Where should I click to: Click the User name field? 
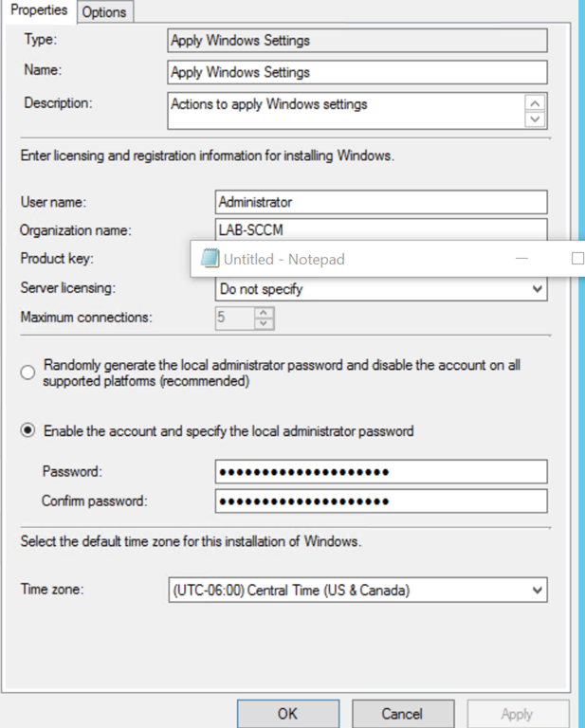(x=381, y=202)
